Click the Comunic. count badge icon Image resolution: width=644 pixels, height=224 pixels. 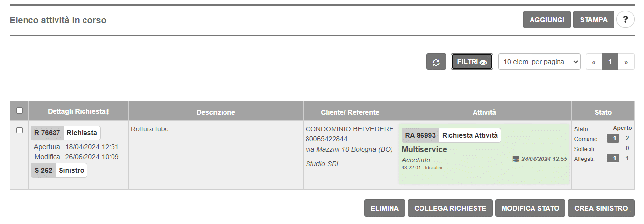click(x=613, y=138)
